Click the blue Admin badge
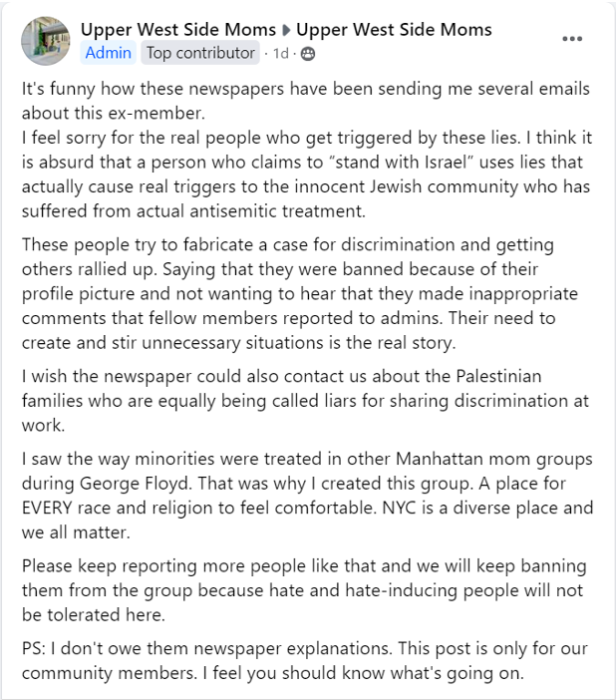This screenshot has height=700, width=616. [109, 53]
